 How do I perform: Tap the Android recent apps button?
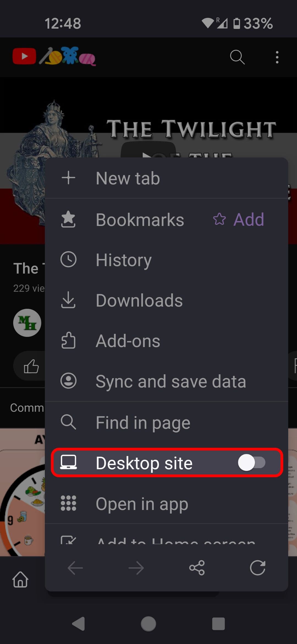pos(219,623)
